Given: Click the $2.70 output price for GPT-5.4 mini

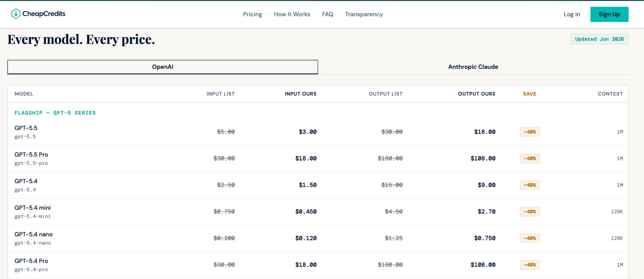Looking at the screenshot, I should click(x=486, y=212).
